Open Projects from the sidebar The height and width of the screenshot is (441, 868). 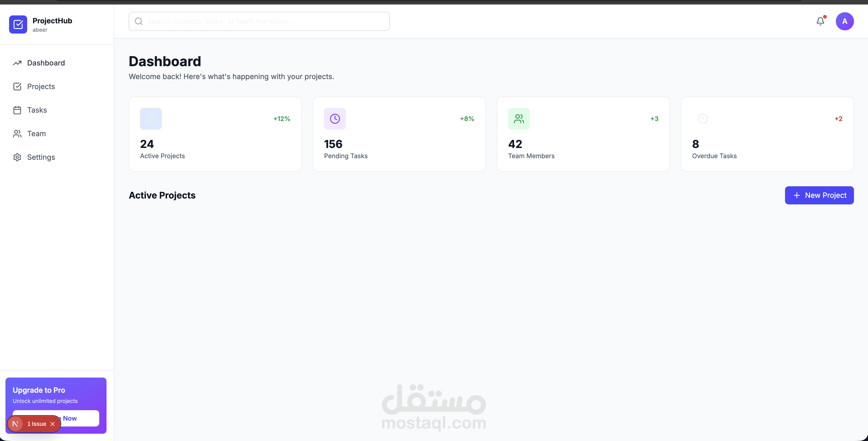57,87
